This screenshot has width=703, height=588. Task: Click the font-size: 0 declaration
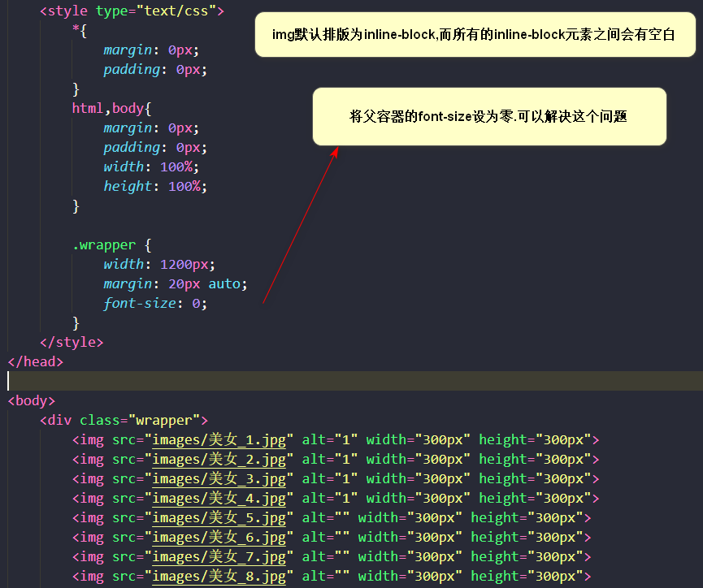coord(155,304)
